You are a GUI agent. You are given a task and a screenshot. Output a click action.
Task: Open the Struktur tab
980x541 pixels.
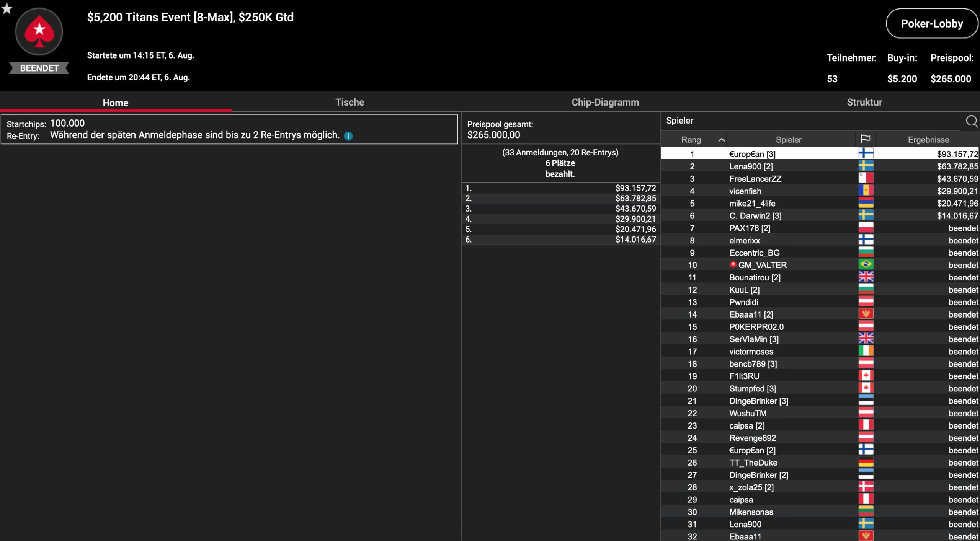pyautogui.click(x=864, y=102)
